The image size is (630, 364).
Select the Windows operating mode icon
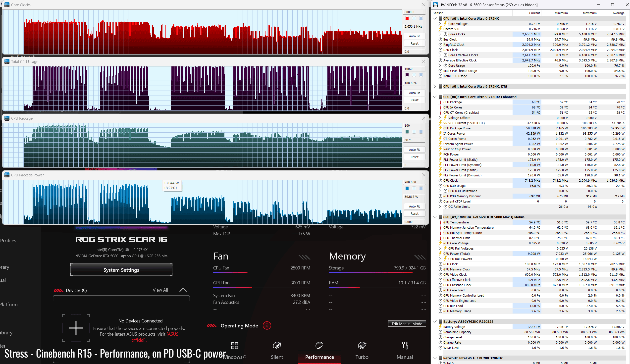[x=234, y=346]
